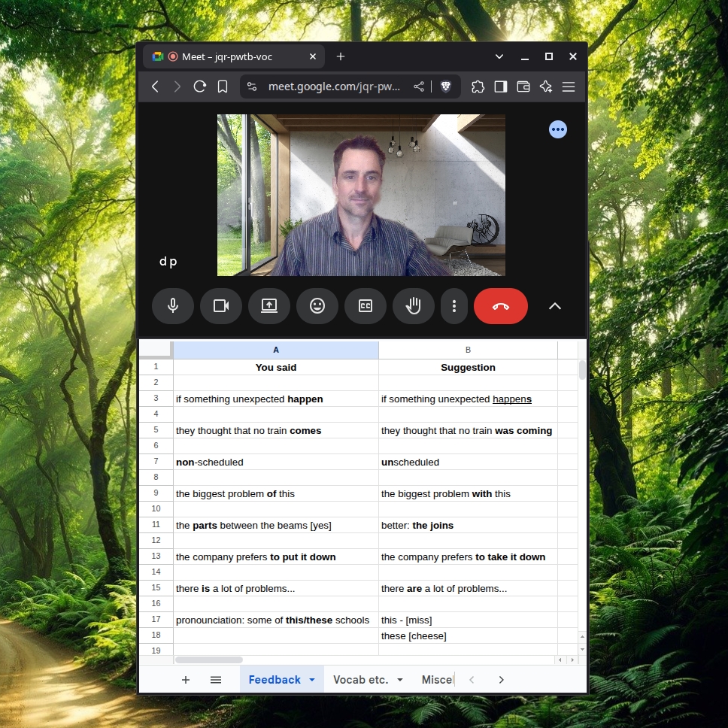Bookmark this page

click(223, 86)
